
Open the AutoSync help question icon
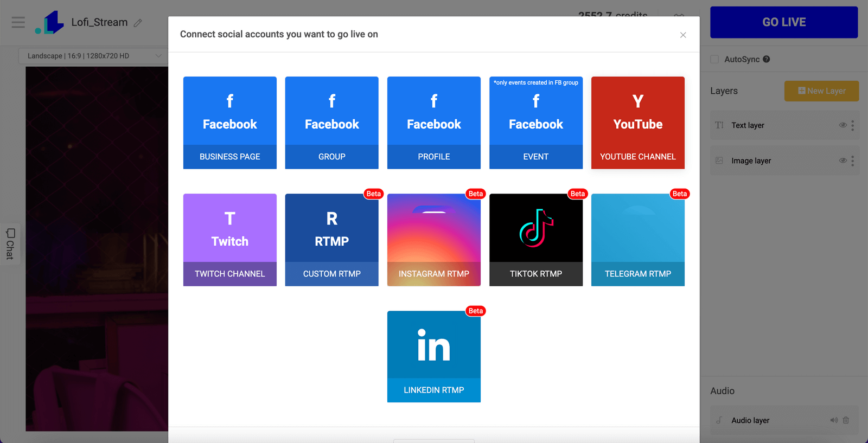pyautogui.click(x=766, y=59)
